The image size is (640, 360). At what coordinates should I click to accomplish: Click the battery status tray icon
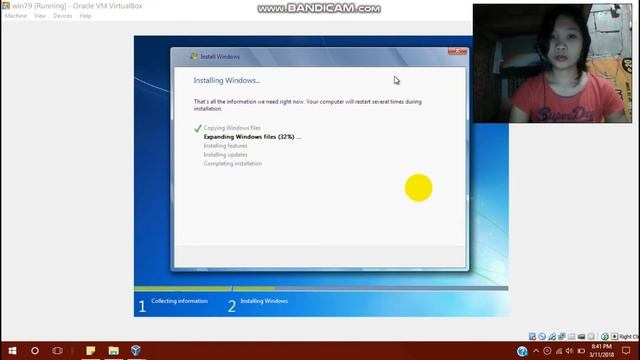click(581, 351)
